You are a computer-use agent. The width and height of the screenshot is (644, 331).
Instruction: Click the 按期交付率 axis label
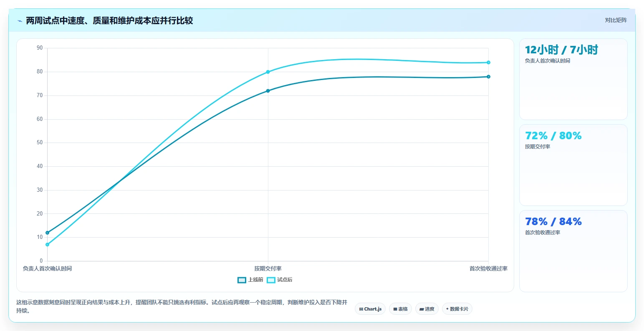(x=268, y=268)
